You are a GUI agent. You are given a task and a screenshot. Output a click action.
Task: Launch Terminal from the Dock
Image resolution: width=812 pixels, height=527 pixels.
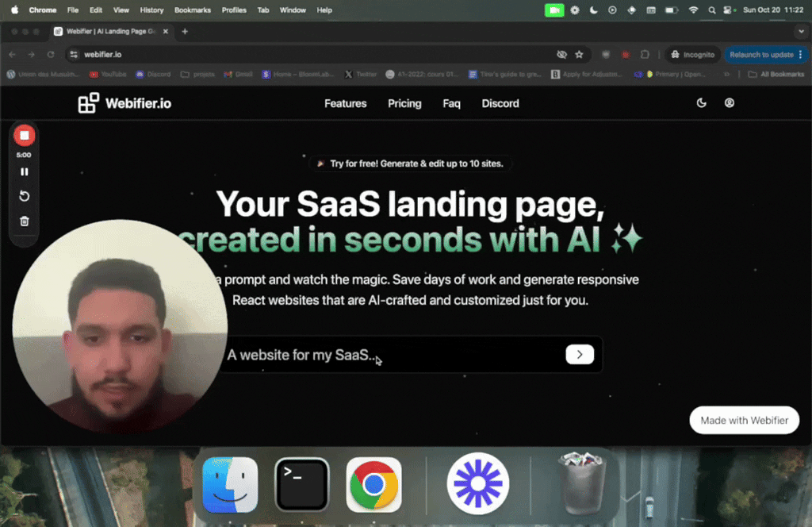[x=302, y=484]
